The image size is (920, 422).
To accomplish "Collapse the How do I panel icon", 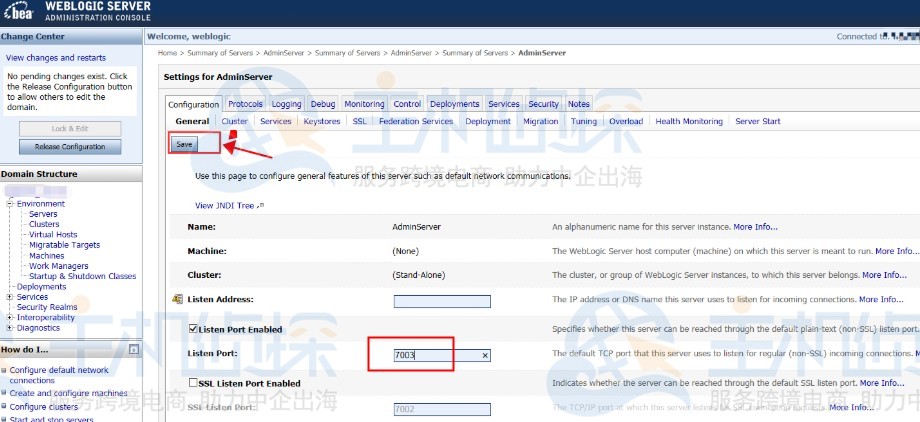I will coord(134,349).
